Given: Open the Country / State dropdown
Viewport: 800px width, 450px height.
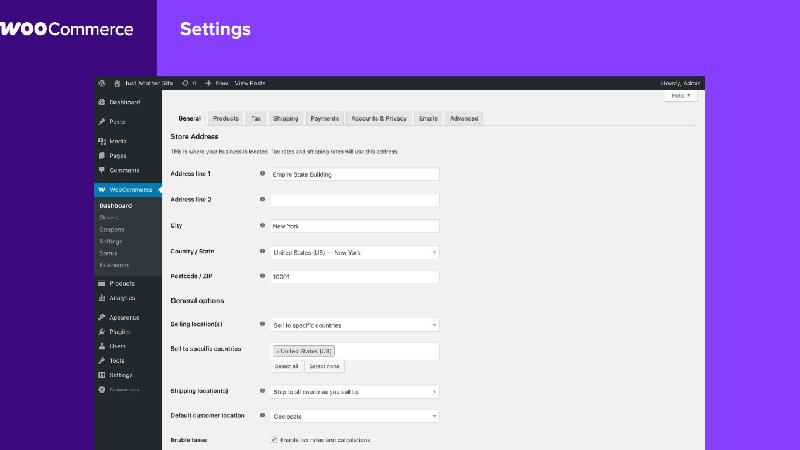Looking at the screenshot, I should [355, 253].
